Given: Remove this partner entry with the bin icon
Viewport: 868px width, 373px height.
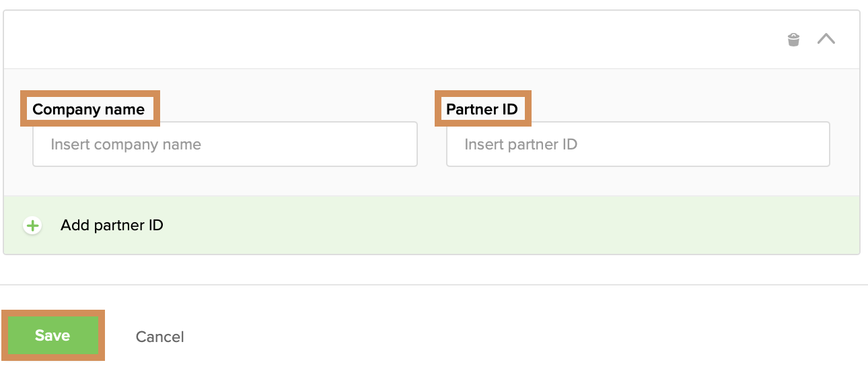Looking at the screenshot, I should click(794, 40).
